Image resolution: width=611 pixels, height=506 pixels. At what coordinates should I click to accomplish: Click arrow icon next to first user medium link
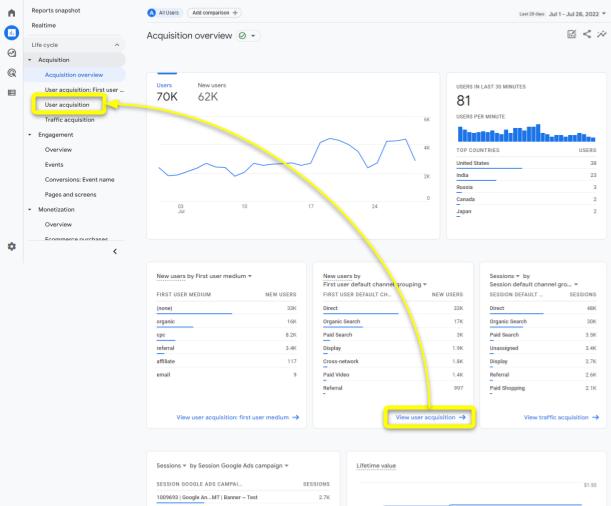pyautogui.click(x=295, y=417)
